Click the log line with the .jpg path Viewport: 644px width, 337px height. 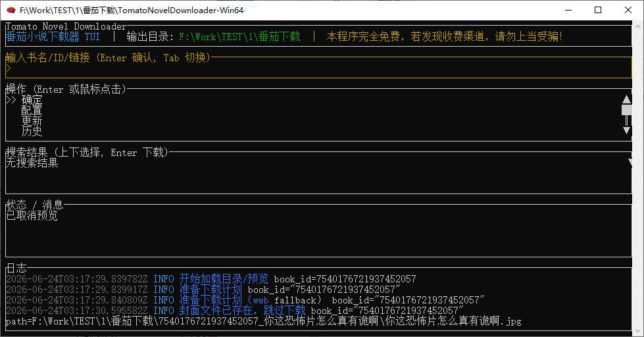click(x=263, y=321)
